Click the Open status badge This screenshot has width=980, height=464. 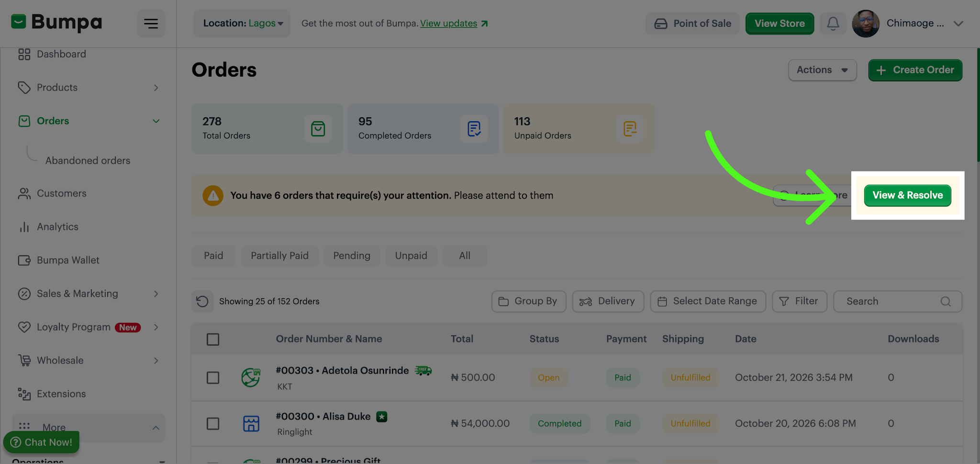point(548,378)
